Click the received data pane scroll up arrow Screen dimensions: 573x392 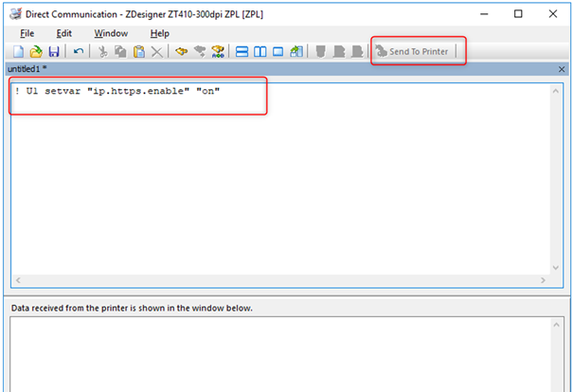(556, 325)
